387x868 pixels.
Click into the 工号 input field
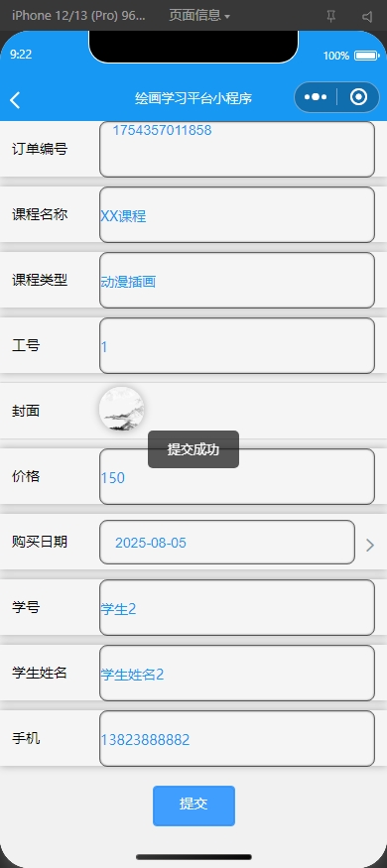tap(237, 345)
